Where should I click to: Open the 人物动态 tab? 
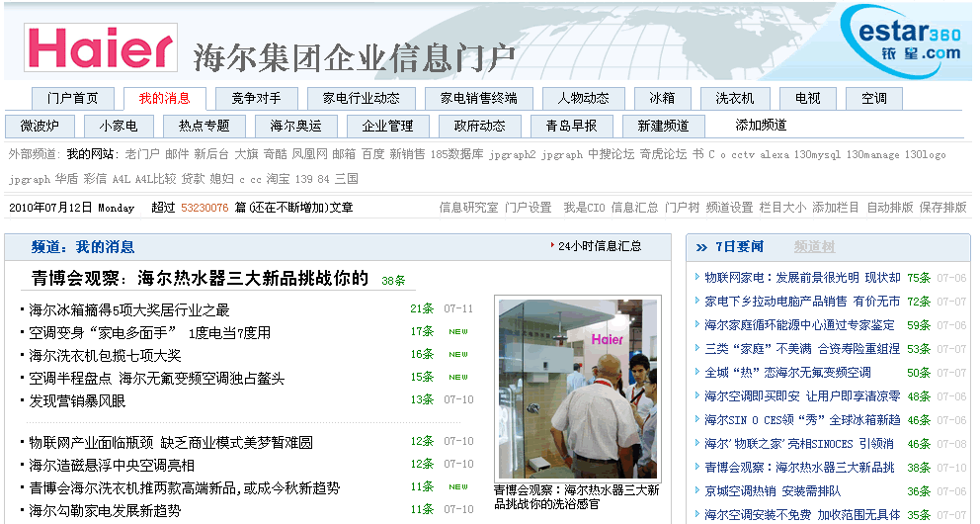point(583,98)
